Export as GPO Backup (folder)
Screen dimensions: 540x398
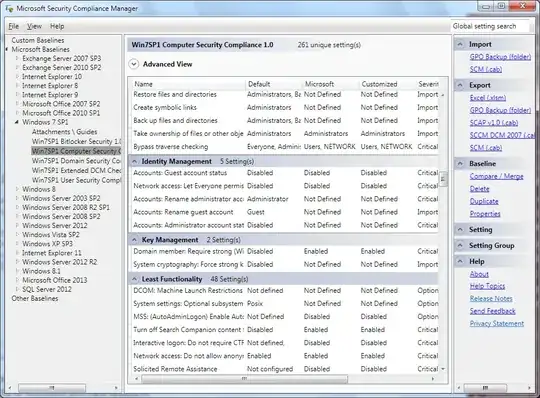click(x=500, y=110)
